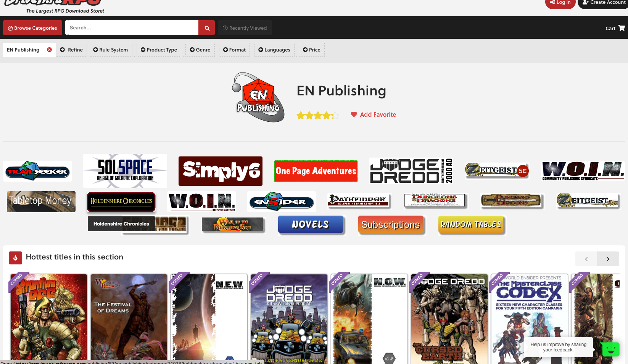628x364 pixels.
Task: Open the Holdenshire Chronicles logo
Action: pos(121,202)
